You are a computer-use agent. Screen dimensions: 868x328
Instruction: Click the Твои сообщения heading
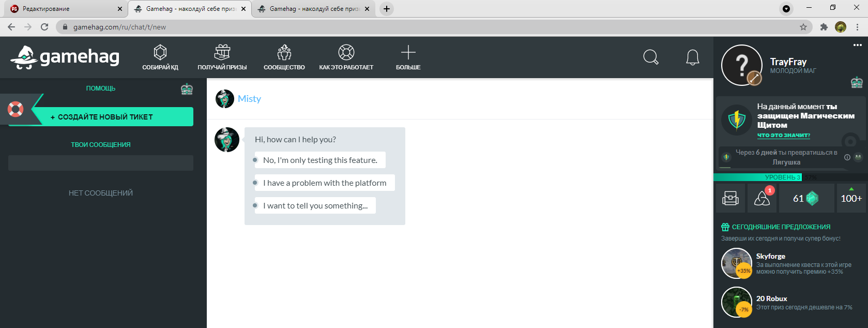click(x=101, y=145)
